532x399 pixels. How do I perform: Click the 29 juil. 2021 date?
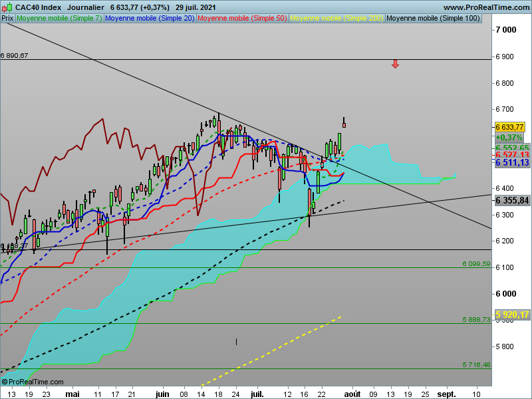(x=196, y=7)
